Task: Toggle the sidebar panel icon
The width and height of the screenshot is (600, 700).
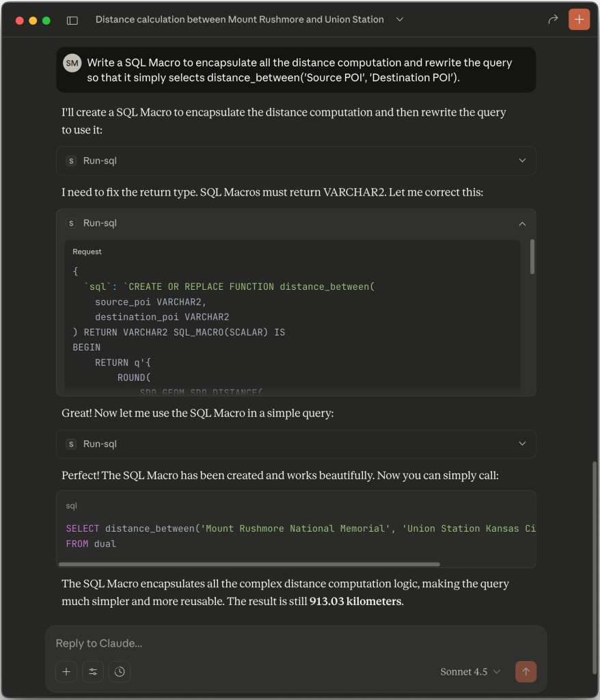Action: (72, 21)
